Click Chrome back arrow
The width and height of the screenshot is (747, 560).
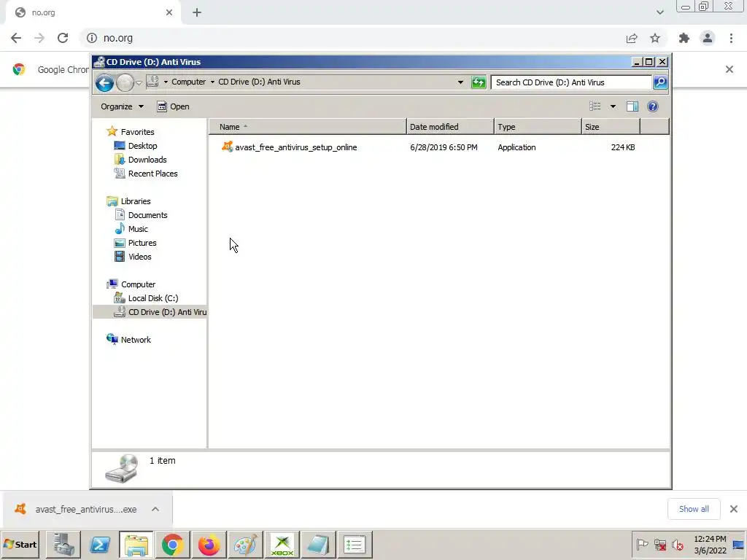pyautogui.click(x=16, y=38)
